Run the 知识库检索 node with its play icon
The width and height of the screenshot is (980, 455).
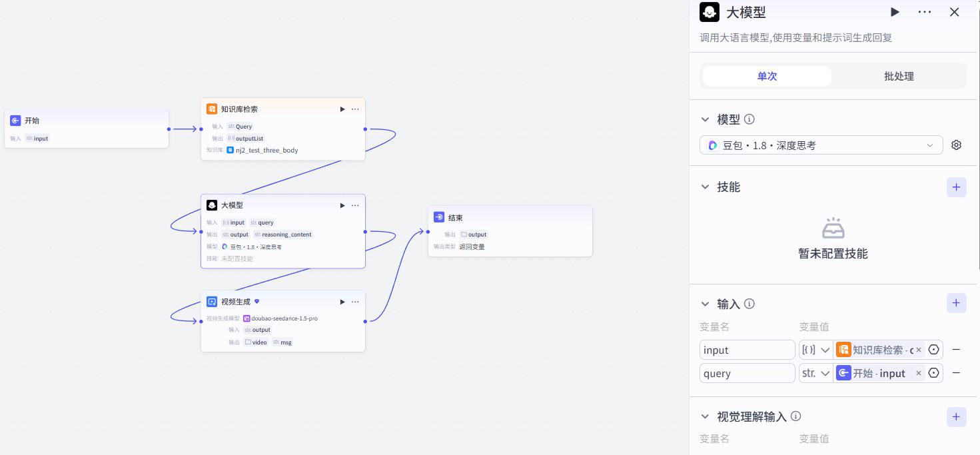point(342,109)
